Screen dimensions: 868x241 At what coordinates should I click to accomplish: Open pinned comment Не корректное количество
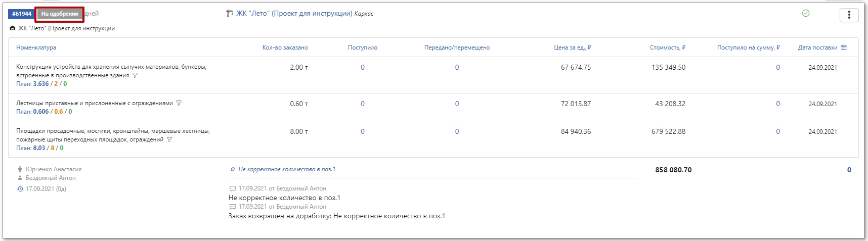[286, 169]
